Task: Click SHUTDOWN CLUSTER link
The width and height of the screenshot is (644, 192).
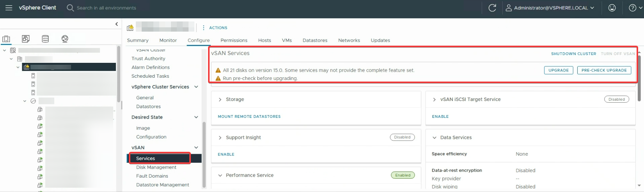Action: [x=573, y=54]
